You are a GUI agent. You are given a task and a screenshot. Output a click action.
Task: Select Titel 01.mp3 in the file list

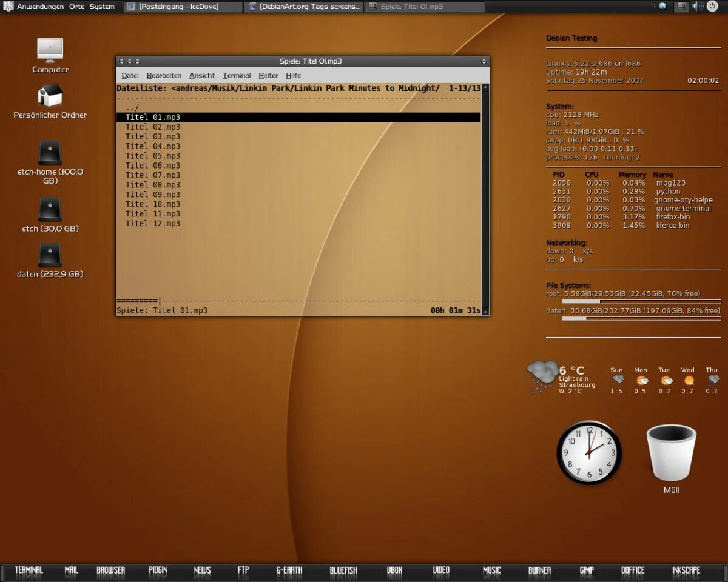(298, 117)
